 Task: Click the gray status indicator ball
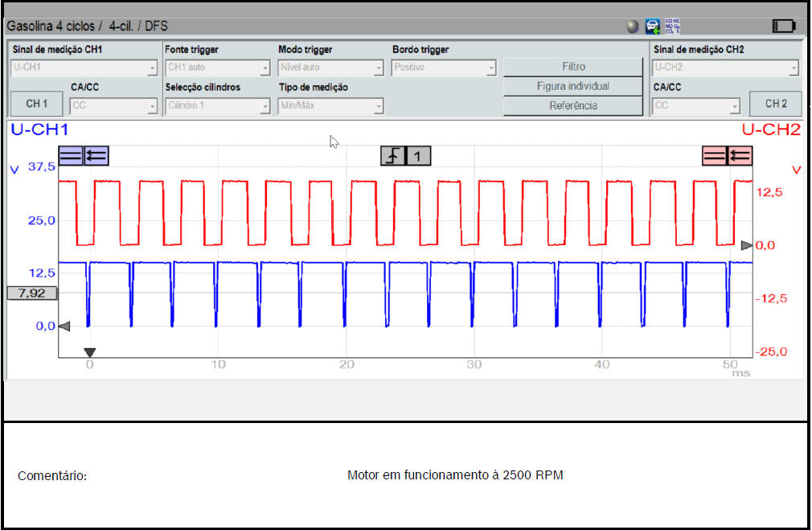click(633, 27)
